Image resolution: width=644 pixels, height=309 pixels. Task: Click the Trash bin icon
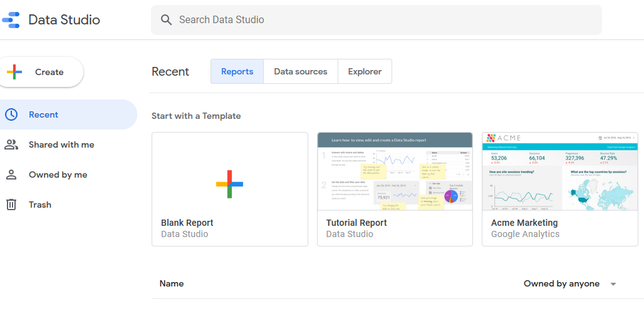click(x=11, y=205)
